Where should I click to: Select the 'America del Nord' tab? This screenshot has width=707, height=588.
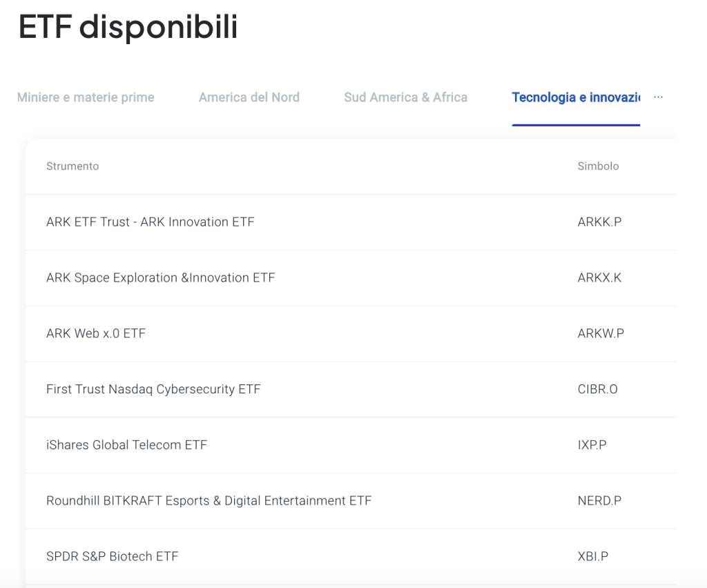pos(249,97)
